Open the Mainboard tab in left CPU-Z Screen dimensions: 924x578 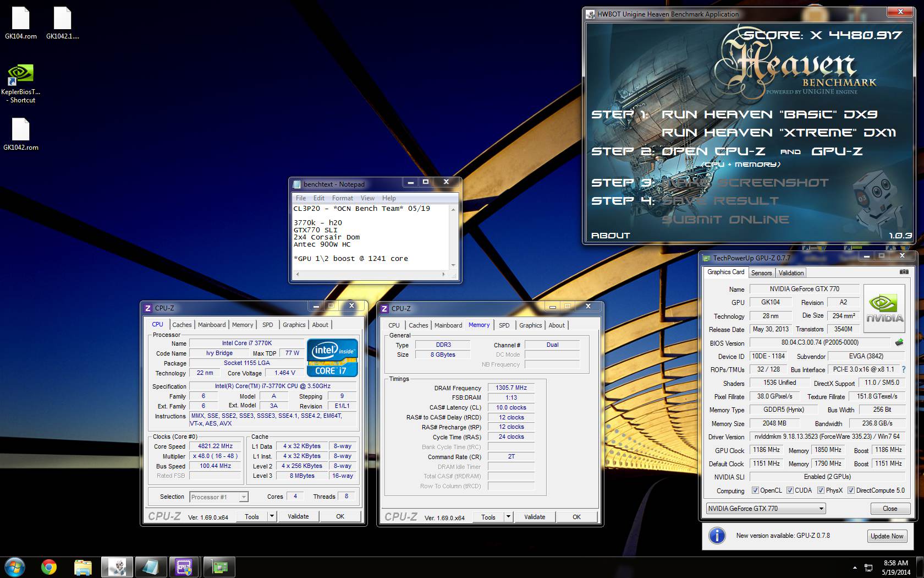pos(212,325)
